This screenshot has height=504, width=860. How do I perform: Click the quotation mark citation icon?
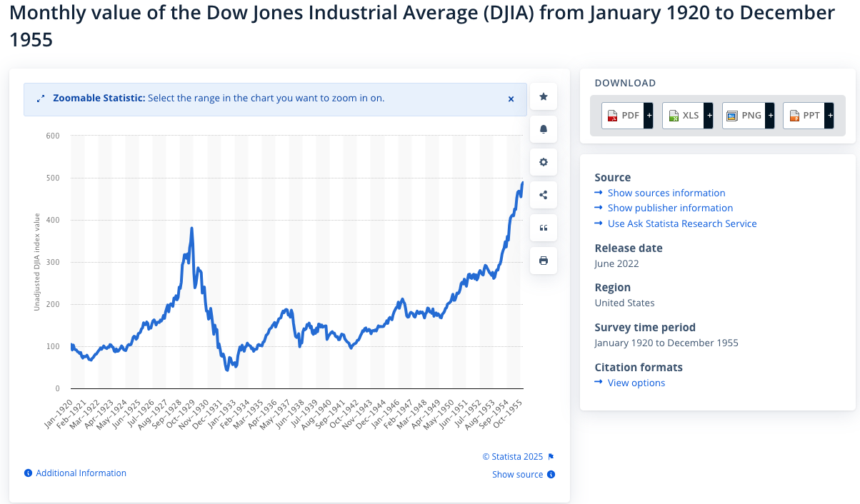[x=544, y=228]
